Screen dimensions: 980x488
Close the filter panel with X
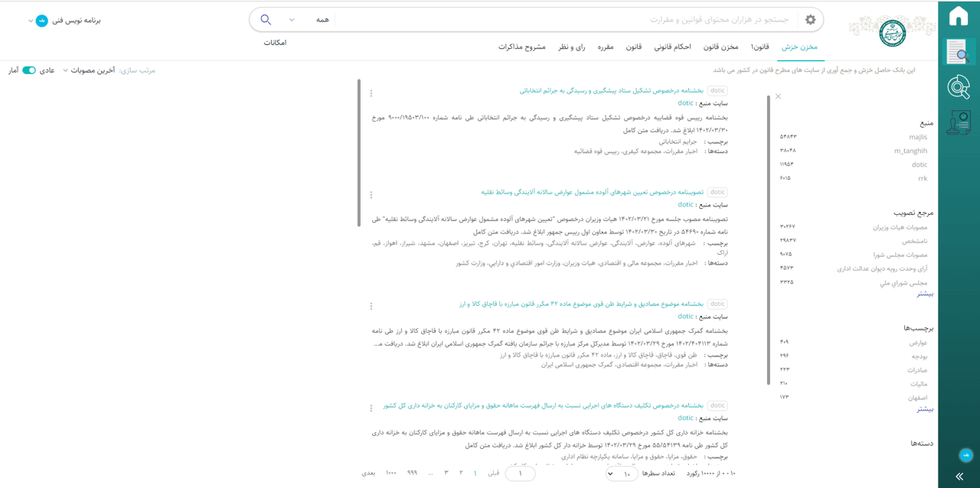tap(778, 96)
